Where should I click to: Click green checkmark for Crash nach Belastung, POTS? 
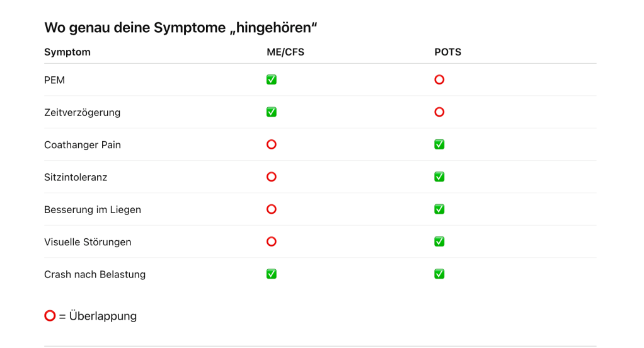[439, 274]
